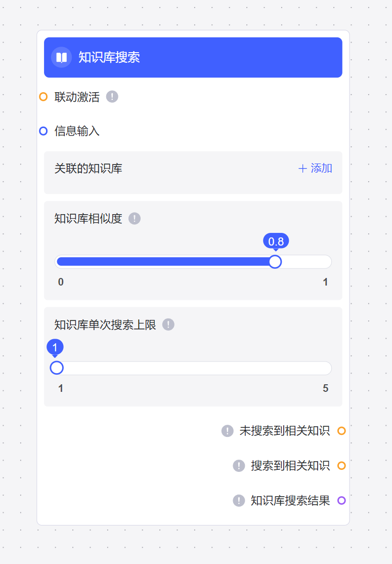Screen dimensions: 392x564
Task: Click info icon next to 联动激活
Action: click(x=112, y=97)
